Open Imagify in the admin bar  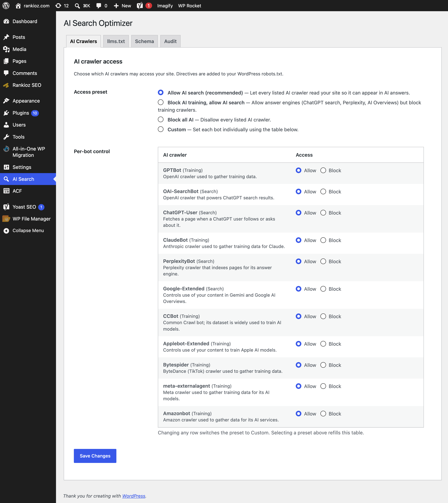[x=165, y=6]
